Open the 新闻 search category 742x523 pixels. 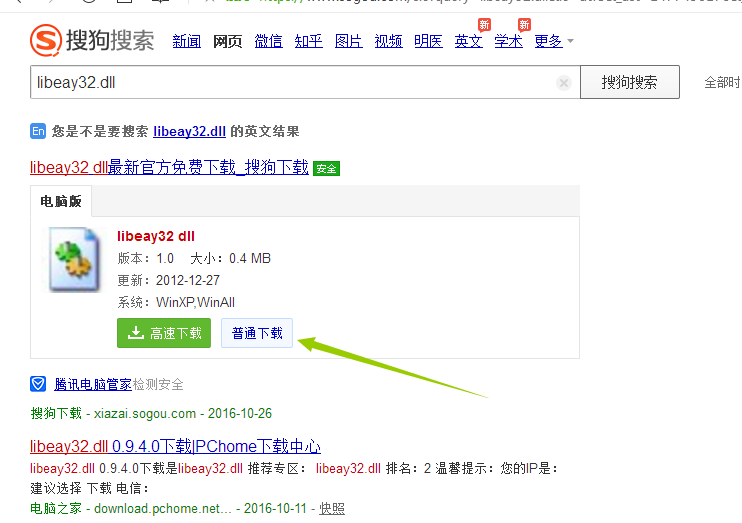tap(186, 41)
